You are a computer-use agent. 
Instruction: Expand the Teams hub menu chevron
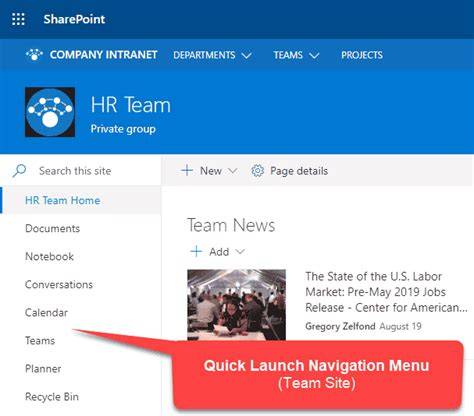(x=314, y=55)
